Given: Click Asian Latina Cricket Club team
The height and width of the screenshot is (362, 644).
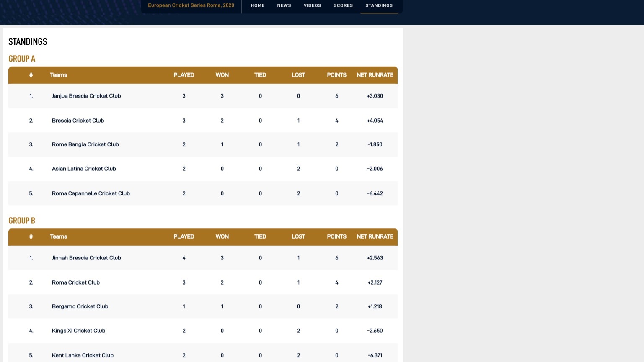Looking at the screenshot, I should pyautogui.click(x=84, y=169).
